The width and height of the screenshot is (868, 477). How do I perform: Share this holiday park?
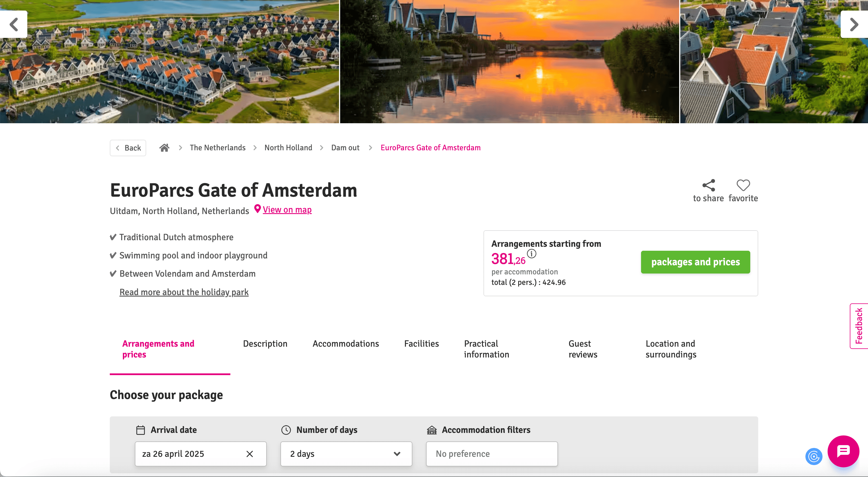pos(708,191)
